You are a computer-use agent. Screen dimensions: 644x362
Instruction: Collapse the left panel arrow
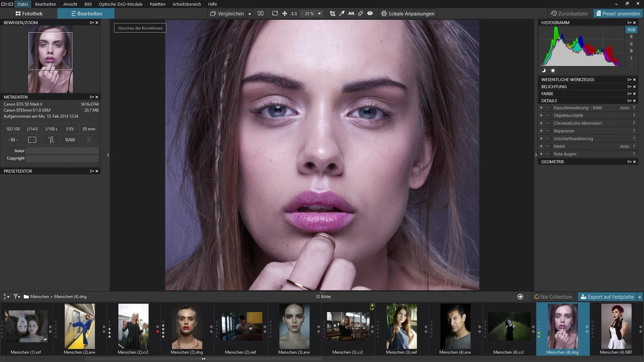(x=108, y=155)
